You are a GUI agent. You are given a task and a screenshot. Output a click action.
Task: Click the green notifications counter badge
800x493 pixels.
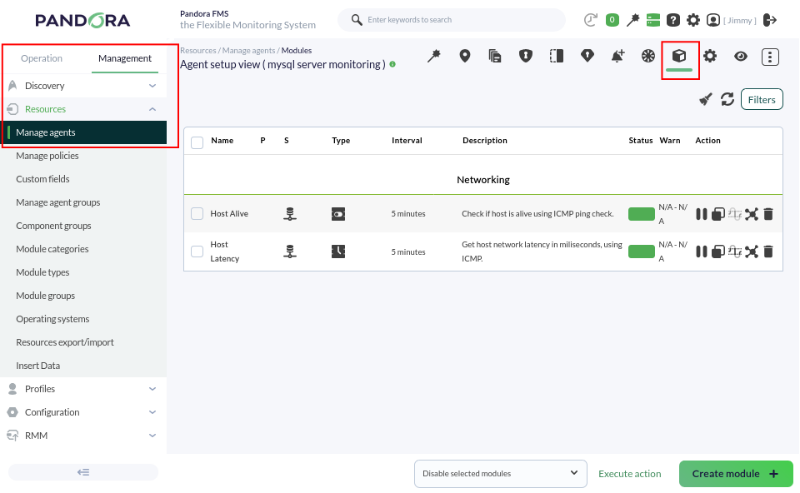[x=612, y=20]
